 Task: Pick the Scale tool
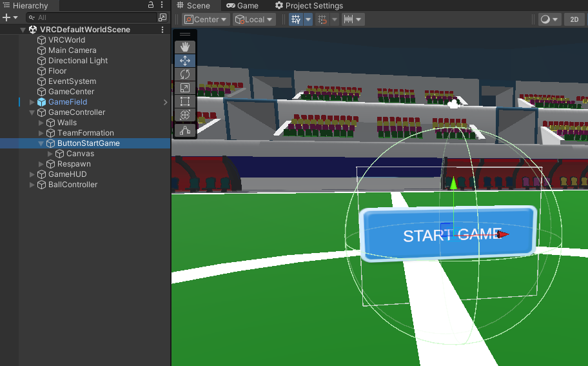[185, 88]
